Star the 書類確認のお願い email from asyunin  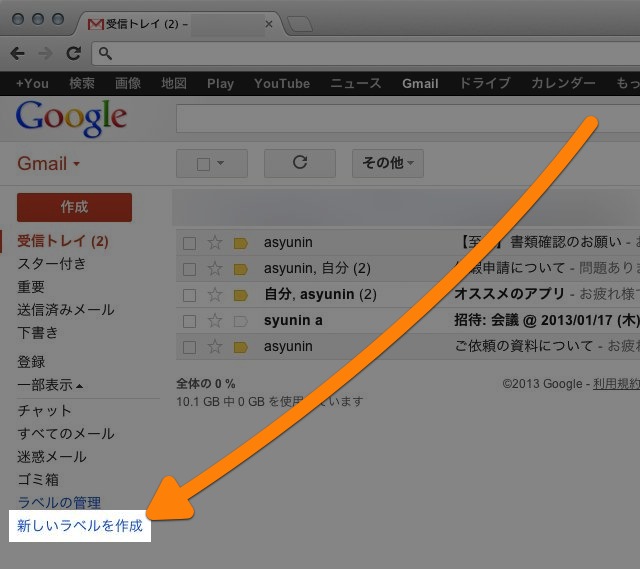(x=215, y=242)
